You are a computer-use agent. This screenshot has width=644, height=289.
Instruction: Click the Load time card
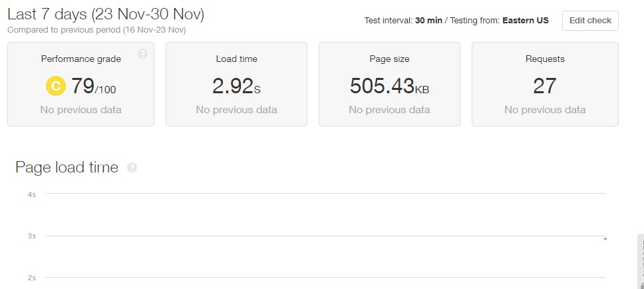[x=237, y=85]
